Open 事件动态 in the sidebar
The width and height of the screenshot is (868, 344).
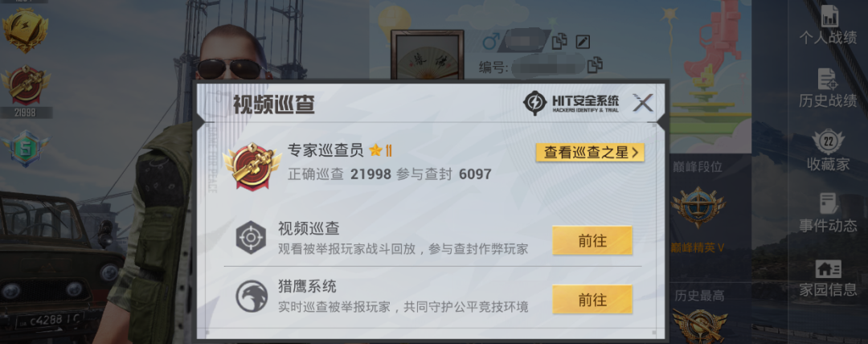point(828,213)
